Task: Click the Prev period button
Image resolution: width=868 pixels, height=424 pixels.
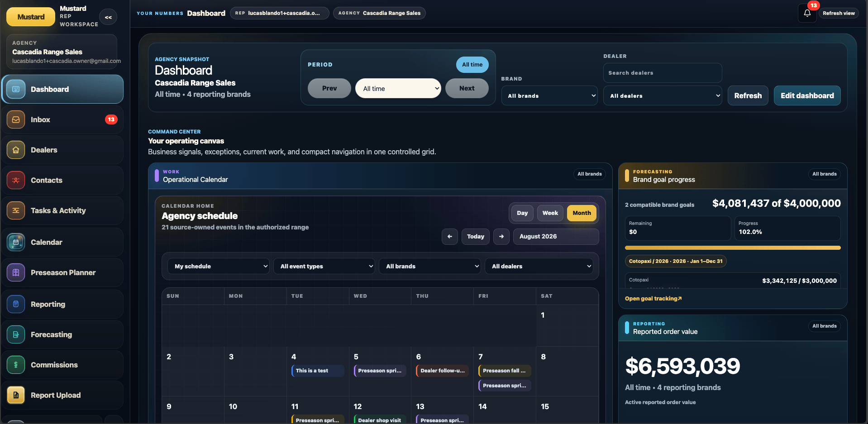Action: tap(329, 88)
